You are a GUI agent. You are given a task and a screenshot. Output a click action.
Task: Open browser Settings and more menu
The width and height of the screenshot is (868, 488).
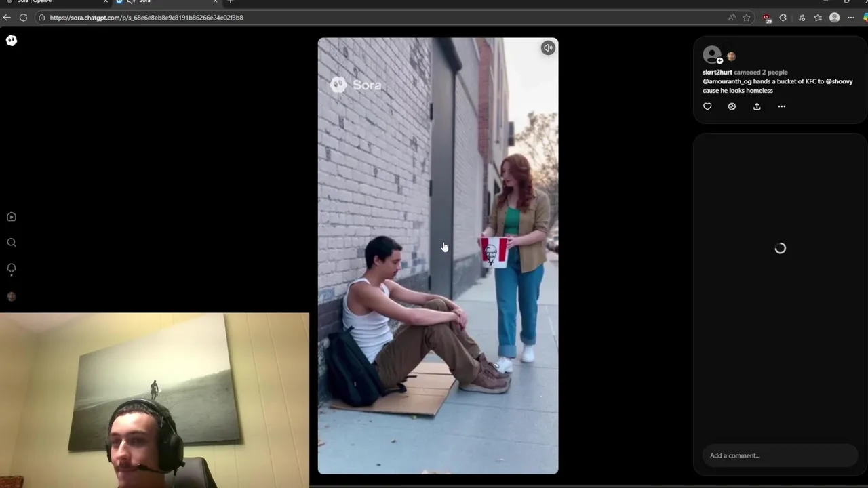click(x=852, y=18)
